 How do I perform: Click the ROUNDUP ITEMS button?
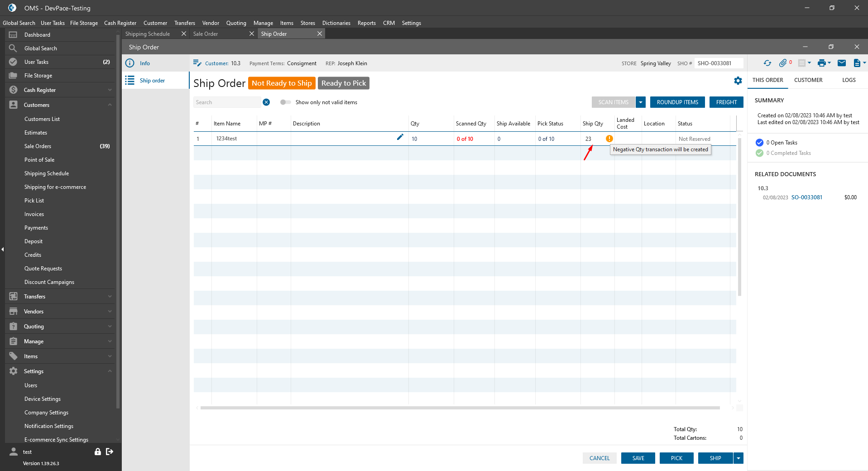pos(677,102)
